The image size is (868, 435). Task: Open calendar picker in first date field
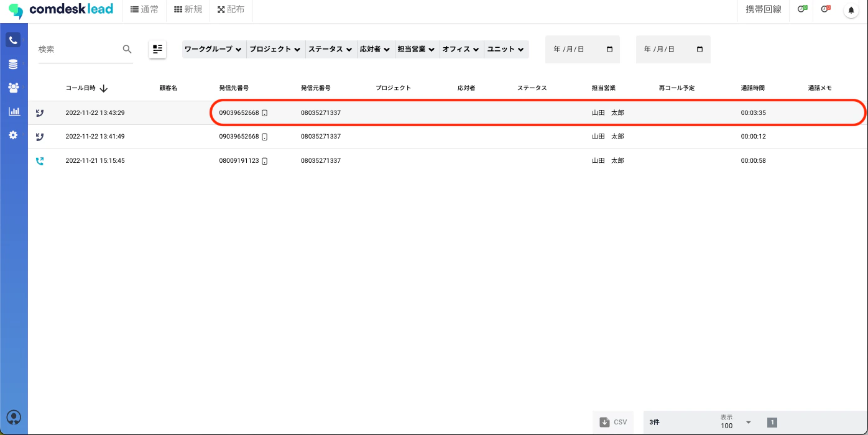[609, 49]
